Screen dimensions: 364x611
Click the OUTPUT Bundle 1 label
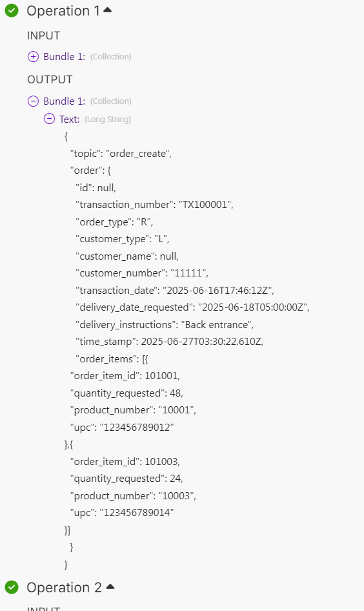65,101
